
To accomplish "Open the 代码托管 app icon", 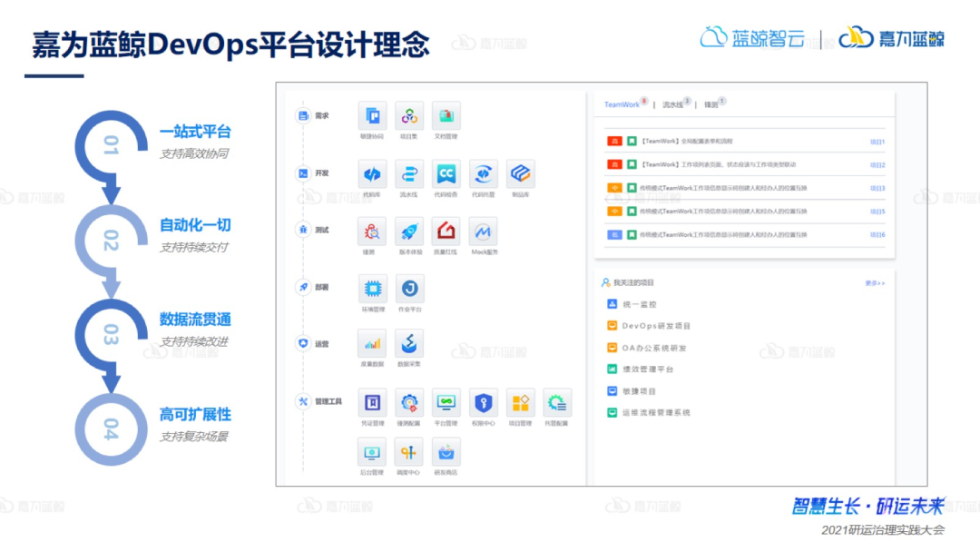I will [x=483, y=173].
